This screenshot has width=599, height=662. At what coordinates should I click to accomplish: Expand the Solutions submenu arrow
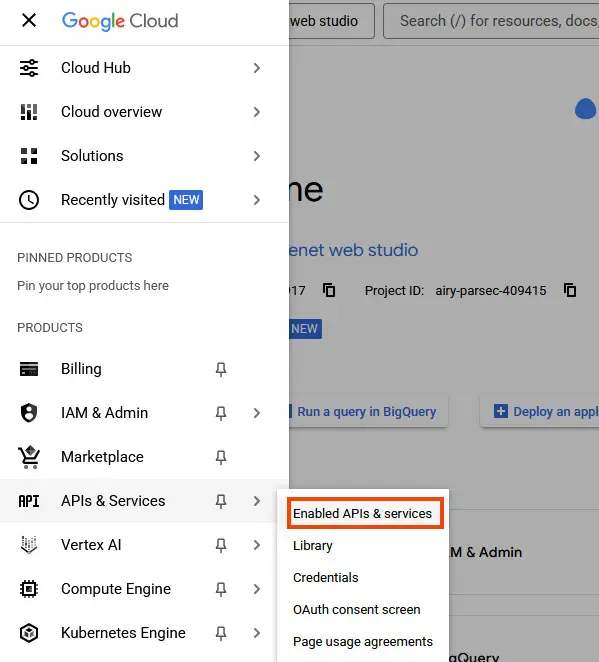[257, 156]
